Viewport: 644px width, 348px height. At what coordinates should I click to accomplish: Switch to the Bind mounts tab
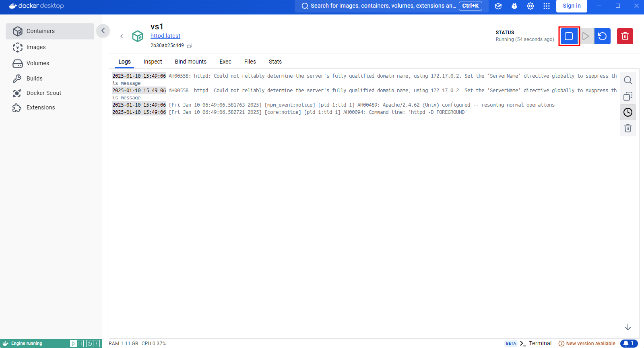pyautogui.click(x=190, y=62)
